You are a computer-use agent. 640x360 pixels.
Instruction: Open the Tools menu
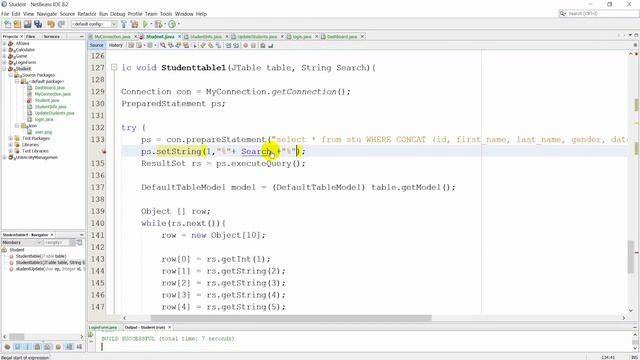(x=166, y=14)
